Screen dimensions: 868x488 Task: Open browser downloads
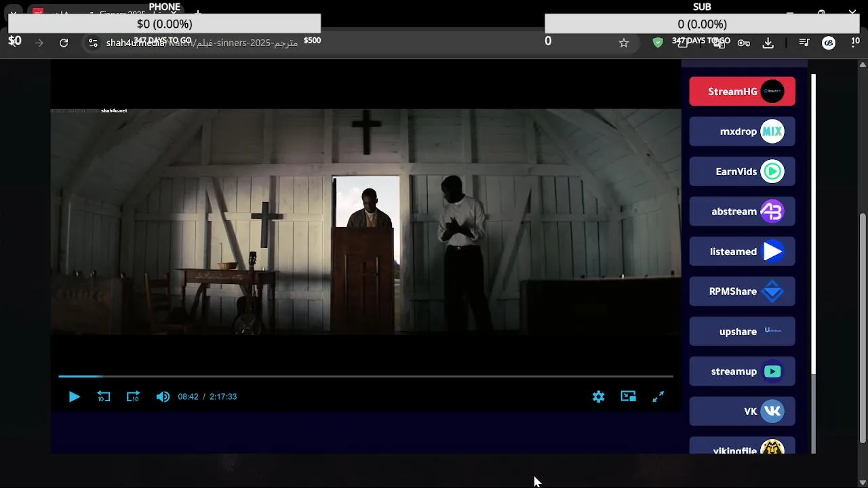tap(768, 43)
